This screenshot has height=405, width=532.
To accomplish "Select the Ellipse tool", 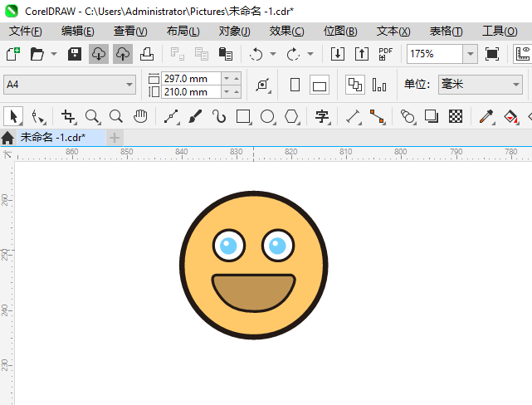I will [x=267, y=116].
